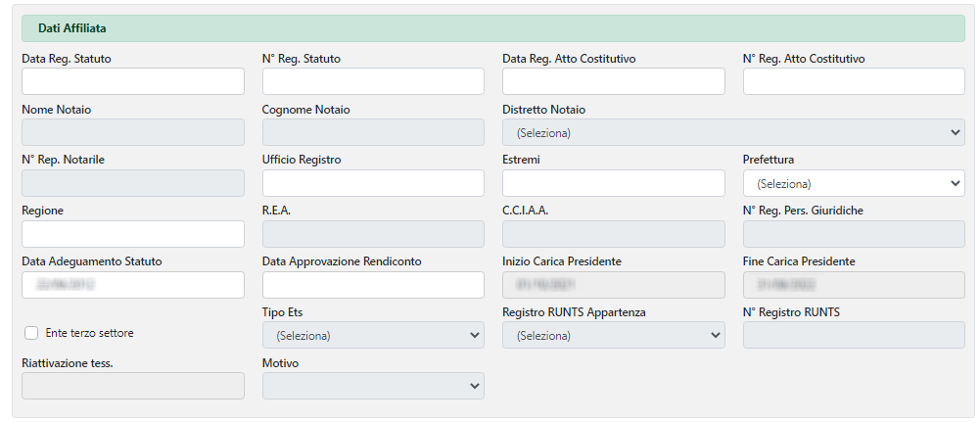Click the Cognome Notaio field

(373, 132)
